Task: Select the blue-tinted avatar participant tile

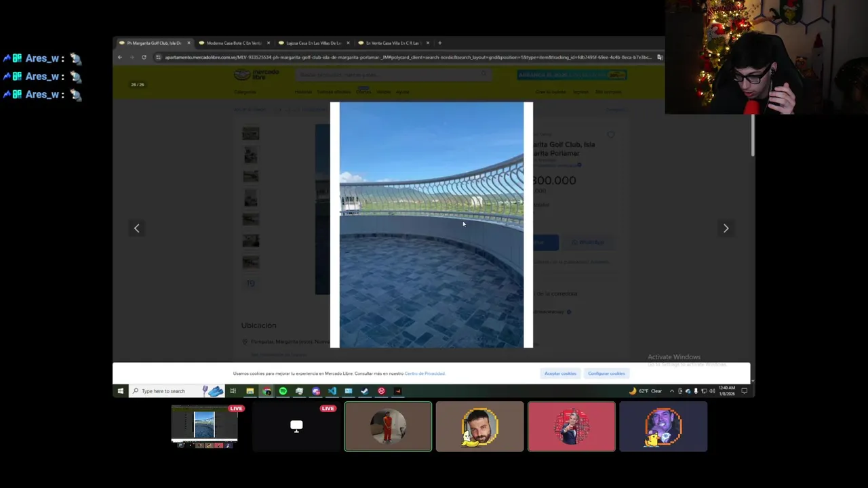Action: click(x=663, y=426)
